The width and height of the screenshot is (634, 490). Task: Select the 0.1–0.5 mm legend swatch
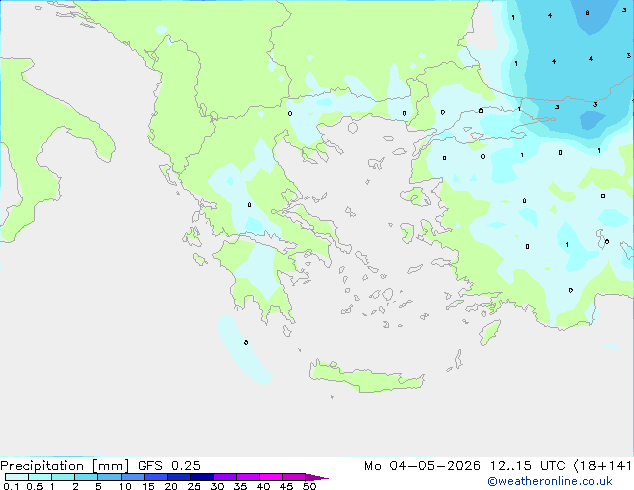click(x=17, y=477)
